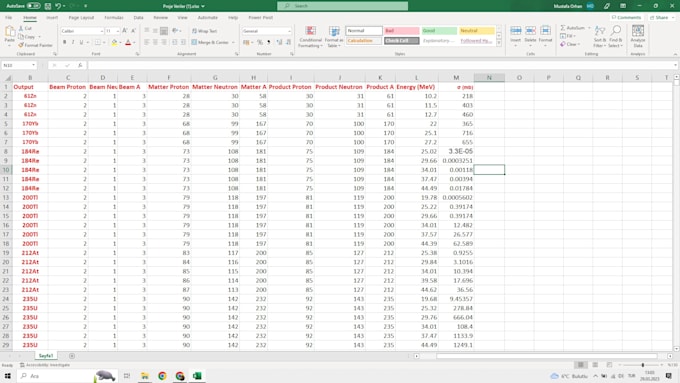This screenshot has height=383, width=680.
Task: Undo the last action
Action: [x=57, y=6]
